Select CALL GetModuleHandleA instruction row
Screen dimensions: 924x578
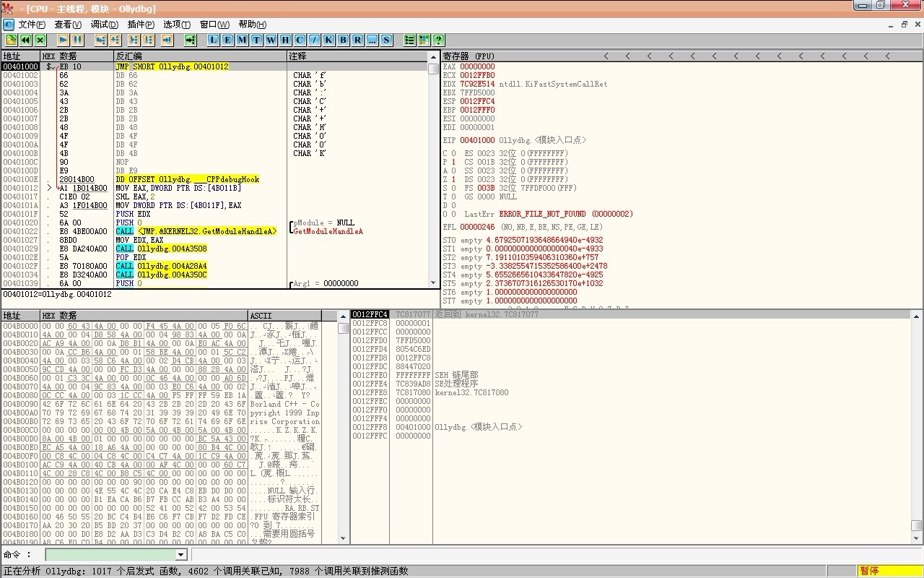click(x=214, y=231)
